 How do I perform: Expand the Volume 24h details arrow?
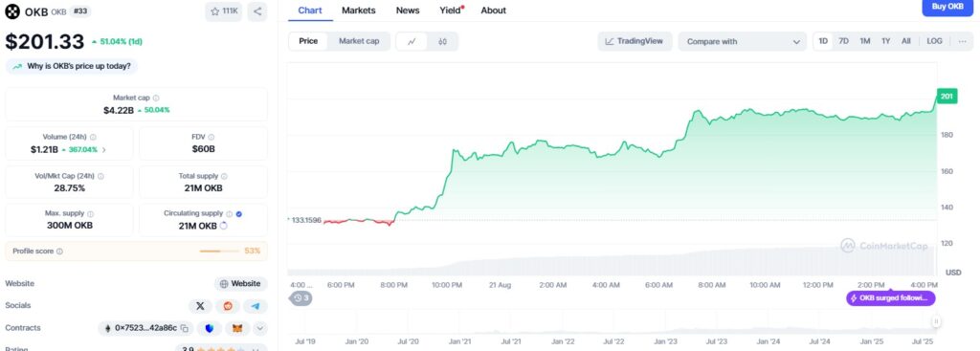(103, 150)
